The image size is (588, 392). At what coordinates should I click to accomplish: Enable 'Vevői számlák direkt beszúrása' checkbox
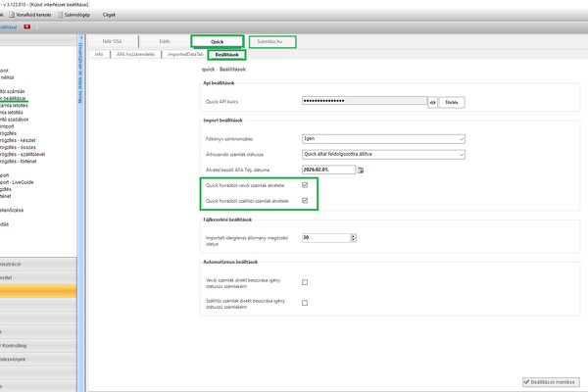pos(305,282)
